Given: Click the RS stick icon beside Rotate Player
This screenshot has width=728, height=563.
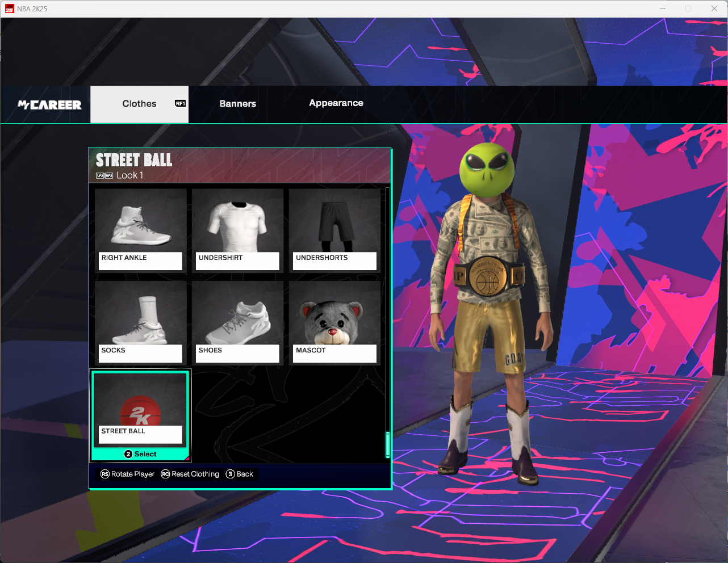Looking at the screenshot, I should point(105,474).
